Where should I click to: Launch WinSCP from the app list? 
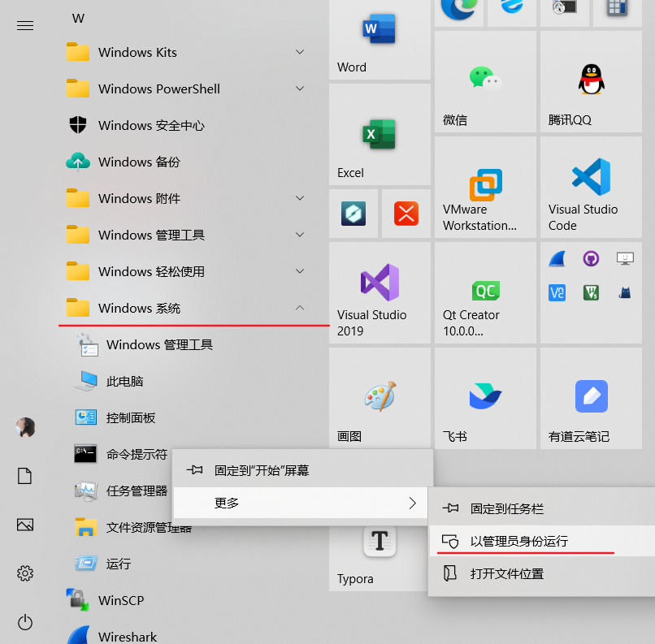(186, 601)
